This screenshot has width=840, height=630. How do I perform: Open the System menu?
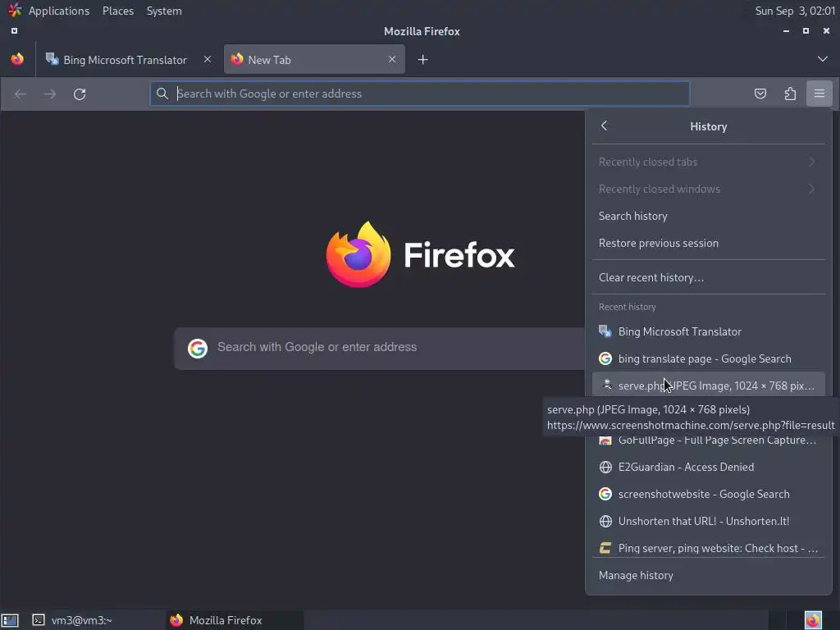(x=164, y=11)
